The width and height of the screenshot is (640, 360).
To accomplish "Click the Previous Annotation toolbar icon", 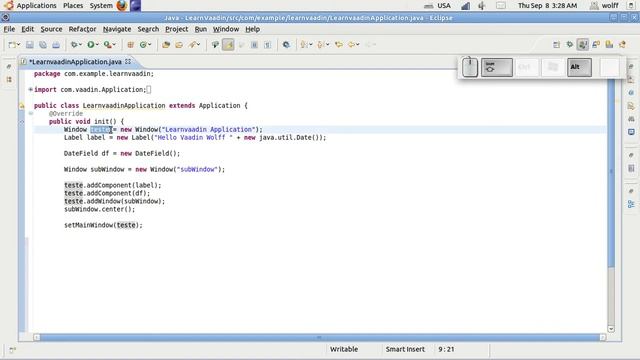I will coord(321,45).
